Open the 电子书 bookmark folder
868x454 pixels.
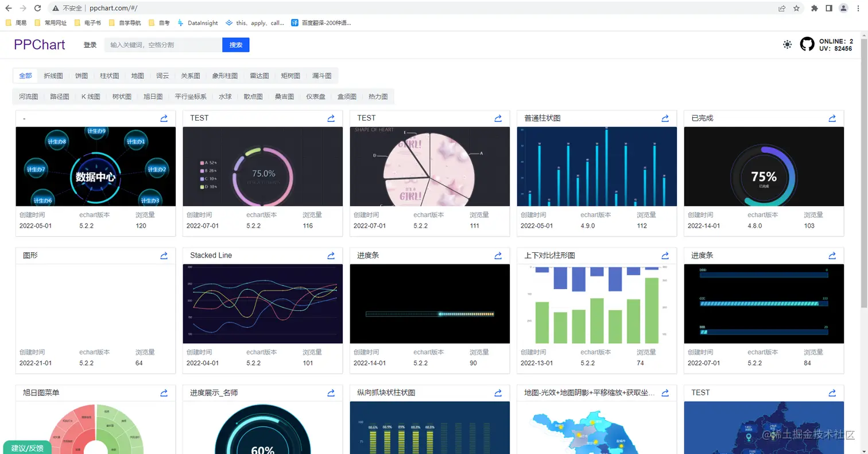87,23
